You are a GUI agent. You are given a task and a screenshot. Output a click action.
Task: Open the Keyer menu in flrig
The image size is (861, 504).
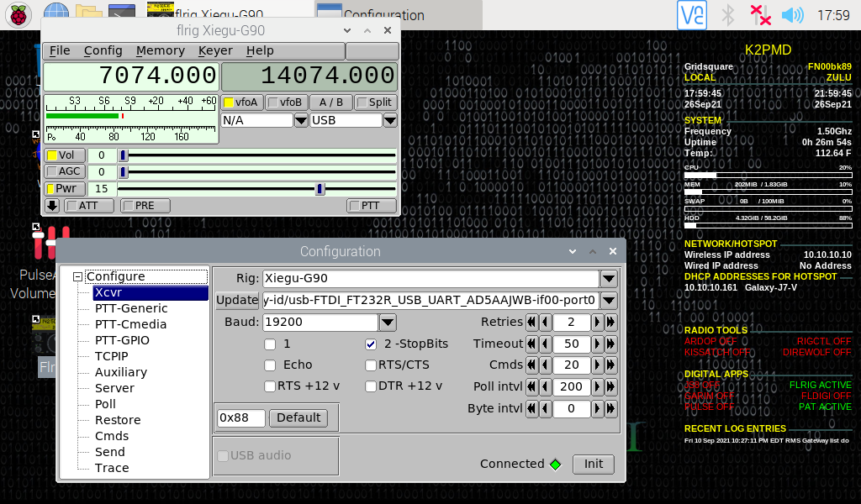coord(215,50)
